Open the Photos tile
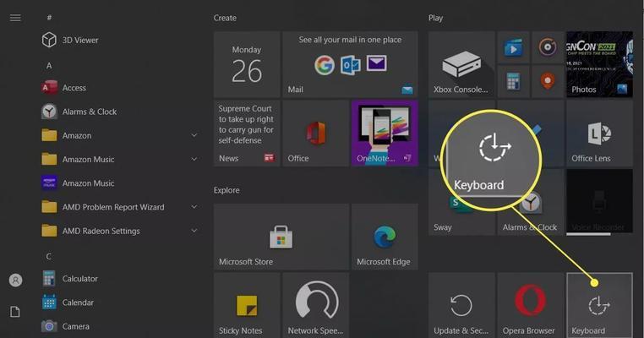644x338 pixels. 599,64
